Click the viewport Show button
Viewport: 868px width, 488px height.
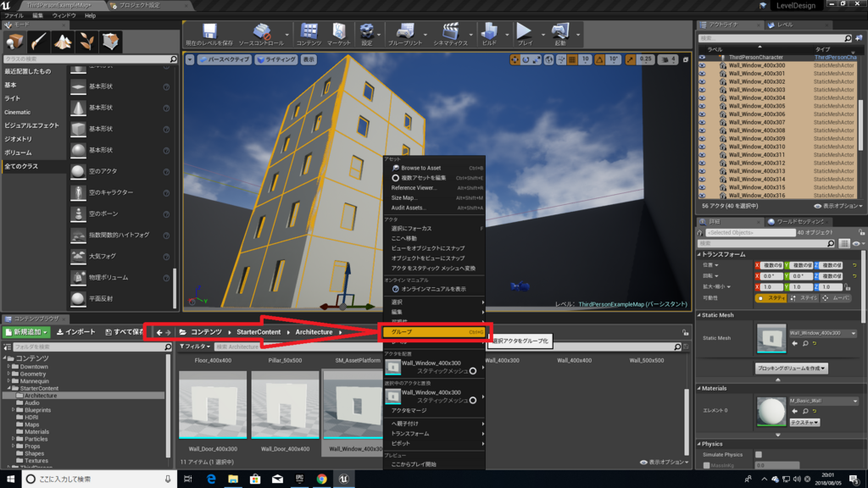point(309,59)
